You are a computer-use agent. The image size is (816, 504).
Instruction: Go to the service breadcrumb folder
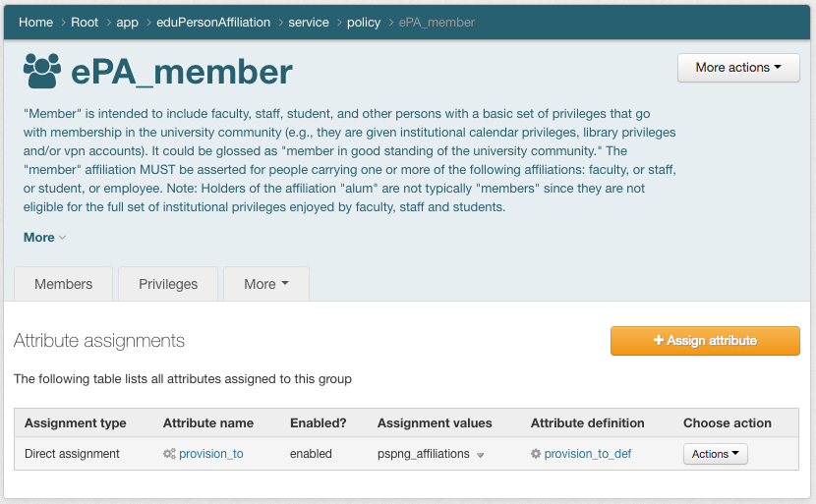pos(309,22)
